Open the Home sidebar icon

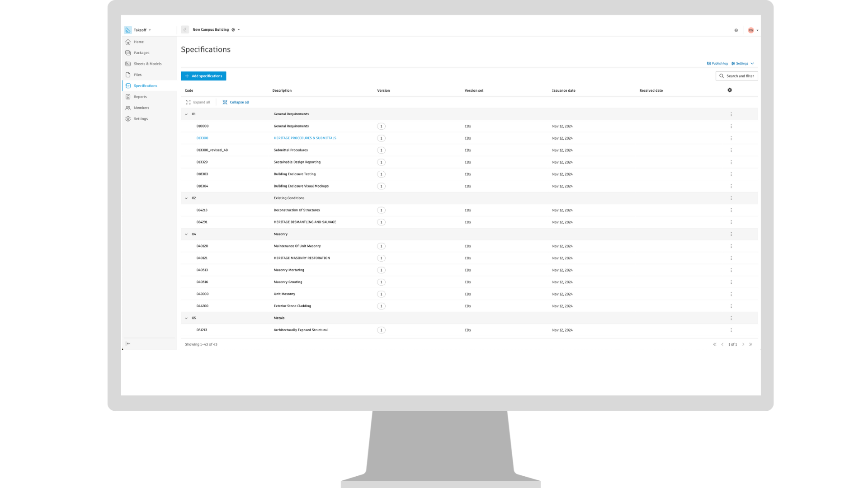click(128, 42)
